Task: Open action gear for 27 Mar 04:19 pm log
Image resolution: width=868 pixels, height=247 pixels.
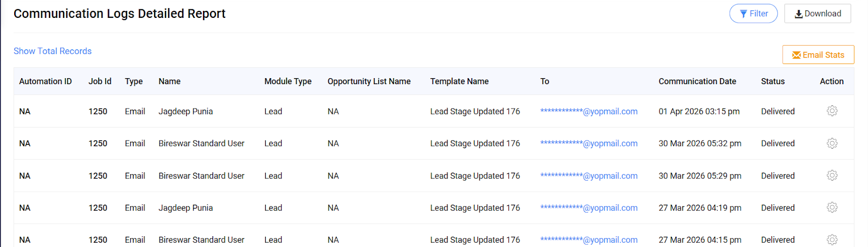Action: click(832, 207)
